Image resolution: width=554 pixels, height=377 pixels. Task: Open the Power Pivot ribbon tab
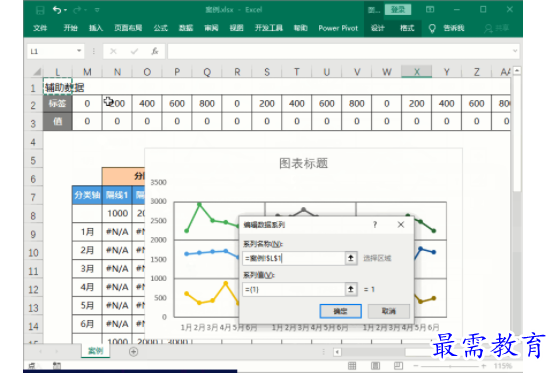pyautogui.click(x=338, y=28)
